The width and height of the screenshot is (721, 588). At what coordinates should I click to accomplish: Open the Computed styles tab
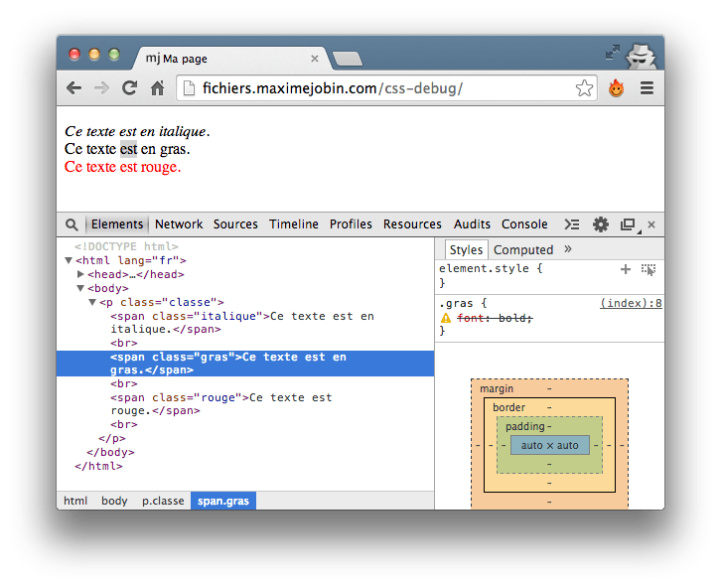523,250
